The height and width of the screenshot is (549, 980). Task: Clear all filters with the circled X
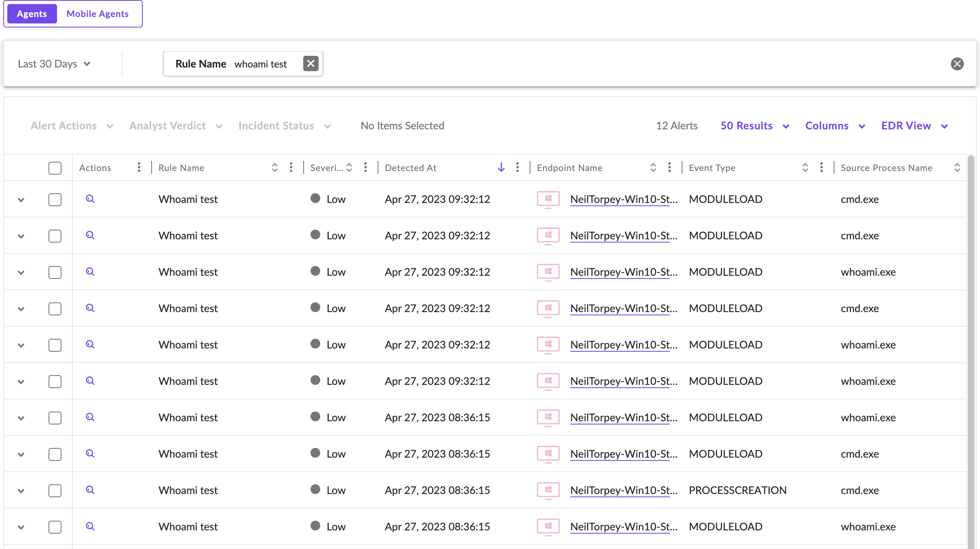957,64
